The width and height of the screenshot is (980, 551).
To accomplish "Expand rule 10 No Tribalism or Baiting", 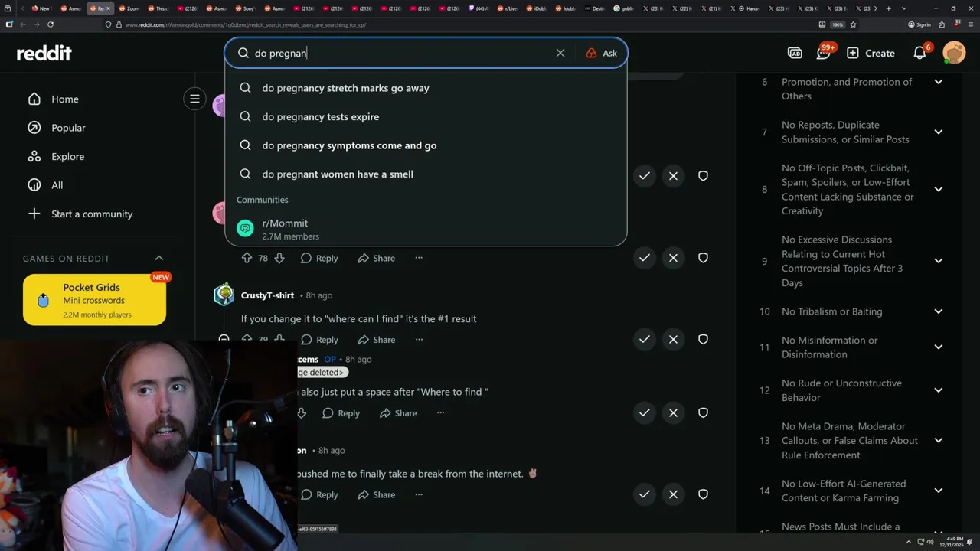I will pyautogui.click(x=939, y=311).
